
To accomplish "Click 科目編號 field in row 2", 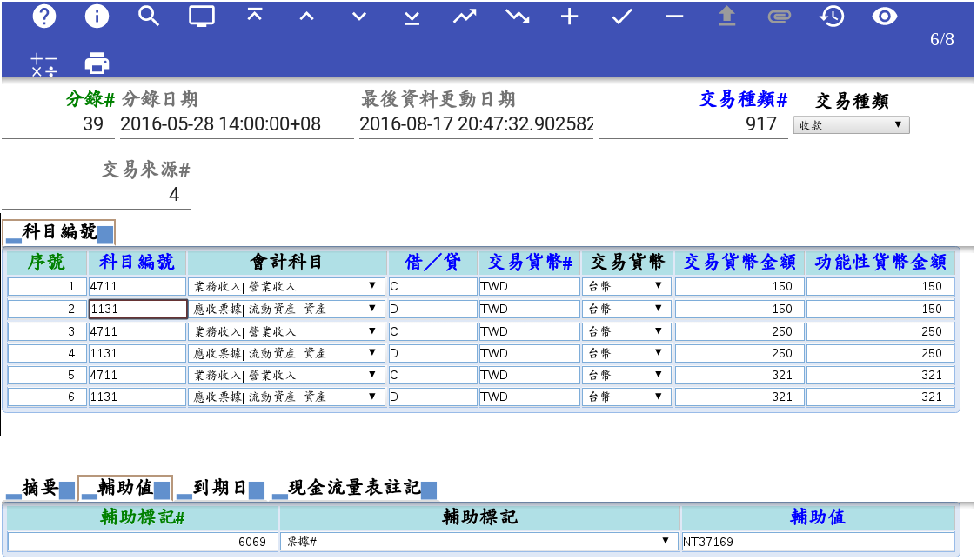I will [x=137, y=309].
